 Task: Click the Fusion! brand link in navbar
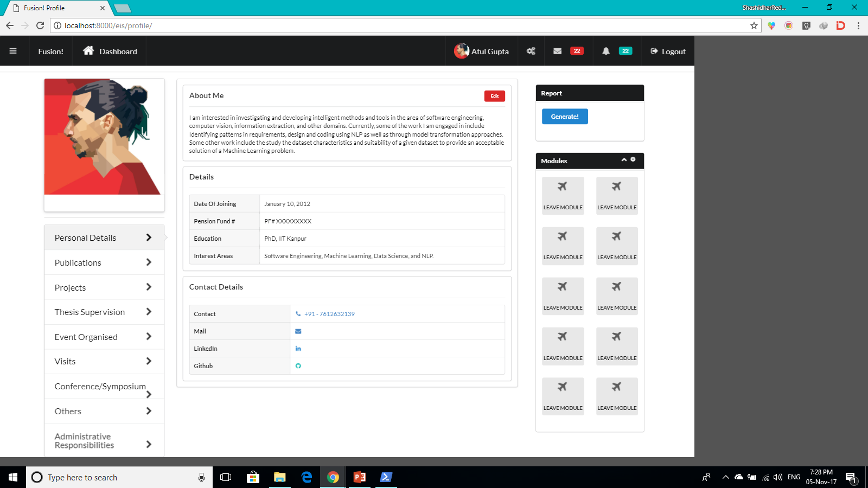click(x=50, y=52)
